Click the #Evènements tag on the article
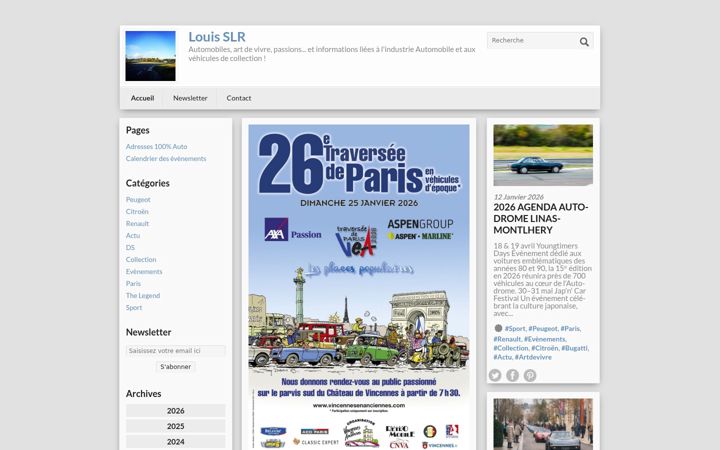Screen dimensions: 720x450 pos(545,339)
